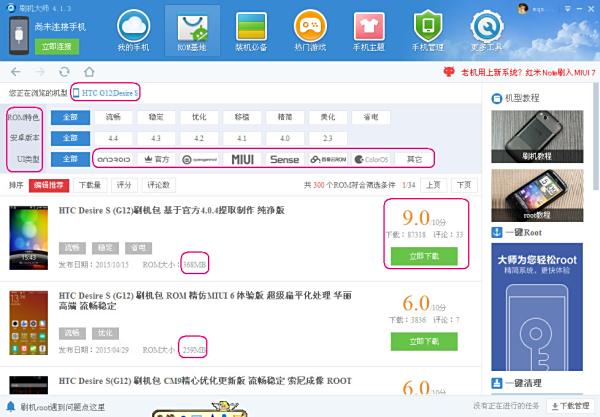
Task: Open the red MIUI 7 announcement link
Action: (x=519, y=72)
